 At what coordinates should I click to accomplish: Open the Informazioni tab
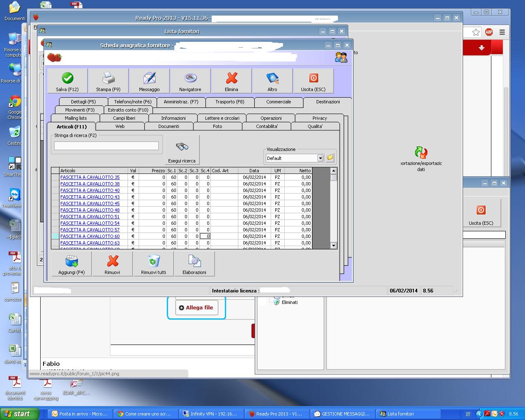pyautogui.click(x=173, y=118)
